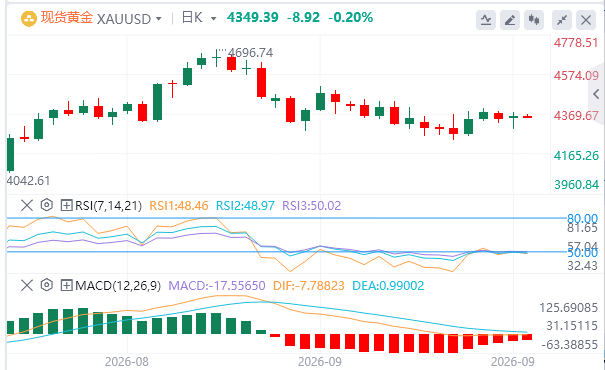Click the 2026-08 date axis label

[127, 362]
